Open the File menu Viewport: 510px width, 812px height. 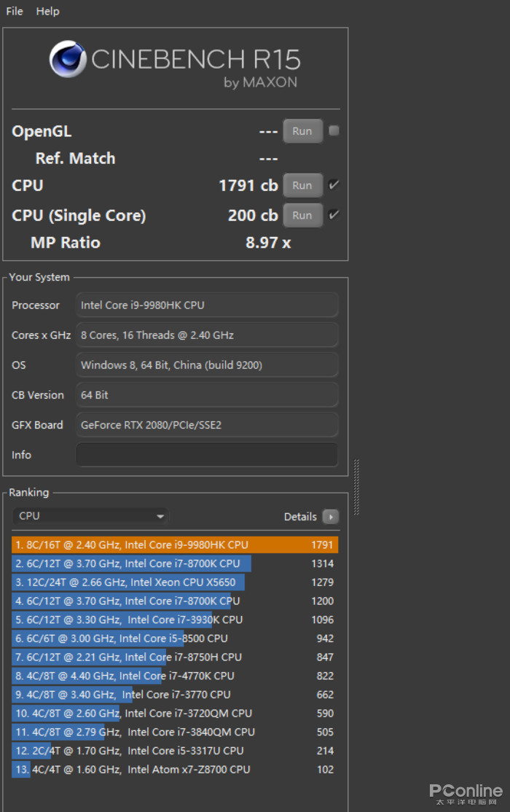[x=15, y=11]
